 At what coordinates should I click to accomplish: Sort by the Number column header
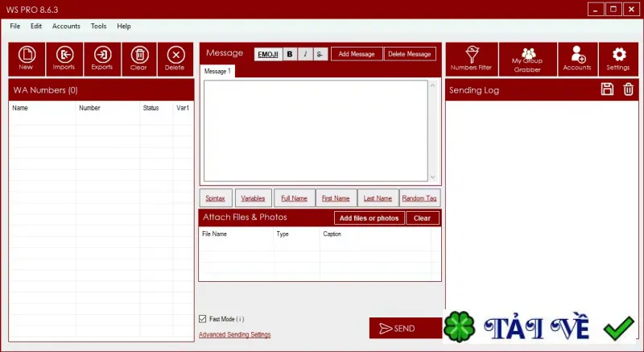point(108,108)
